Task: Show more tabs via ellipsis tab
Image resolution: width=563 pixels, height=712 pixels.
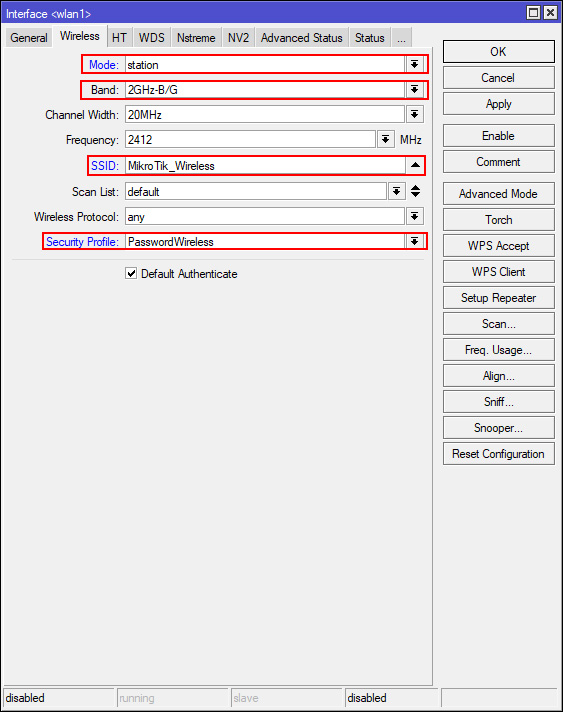Action: coord(401,38)
